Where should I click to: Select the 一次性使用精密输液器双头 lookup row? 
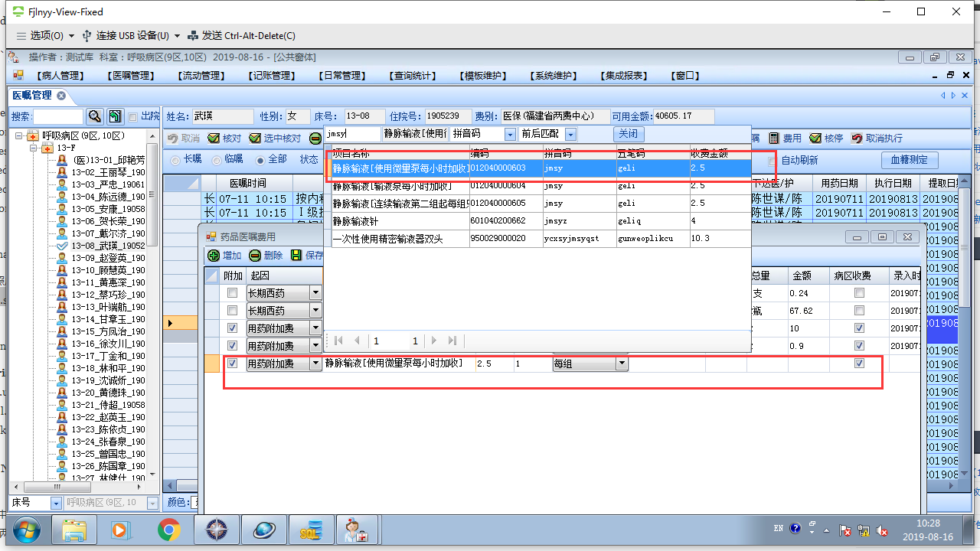(x=540, y=239)
